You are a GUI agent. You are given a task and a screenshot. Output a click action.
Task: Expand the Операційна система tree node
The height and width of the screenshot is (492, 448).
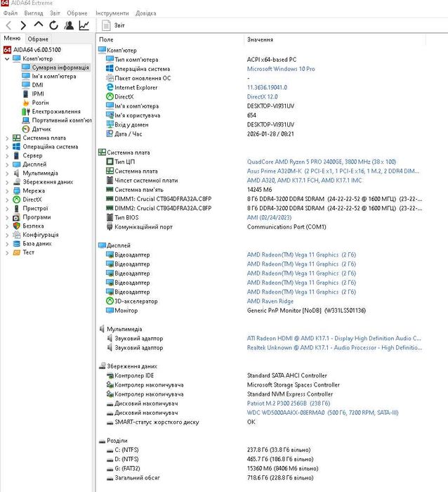[x=7, y=147]
